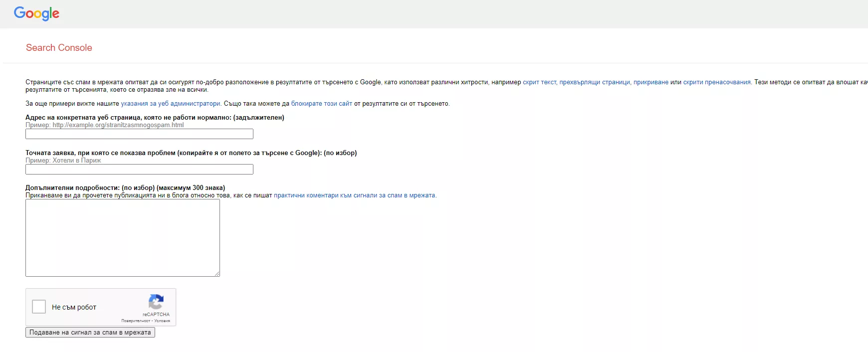Click the reCAPTCHA logo icon
This screenshot has width=868, height=352.
click(x=156, y=302)
